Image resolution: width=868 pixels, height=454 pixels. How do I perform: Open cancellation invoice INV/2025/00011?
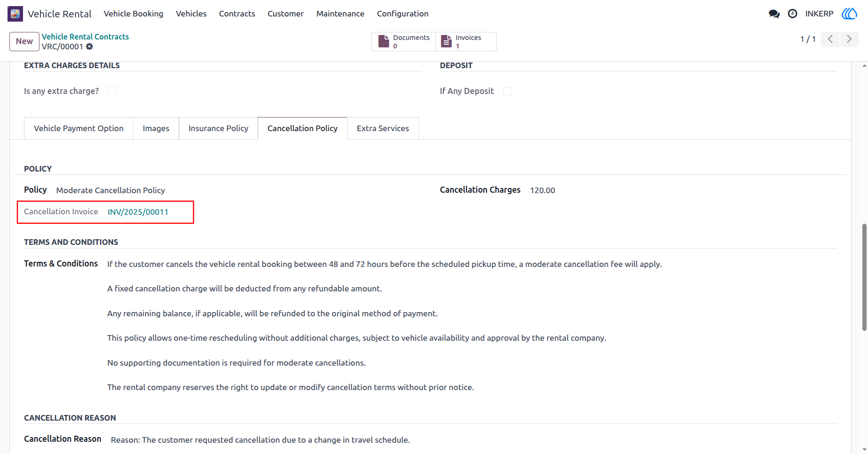click(138, 212)
